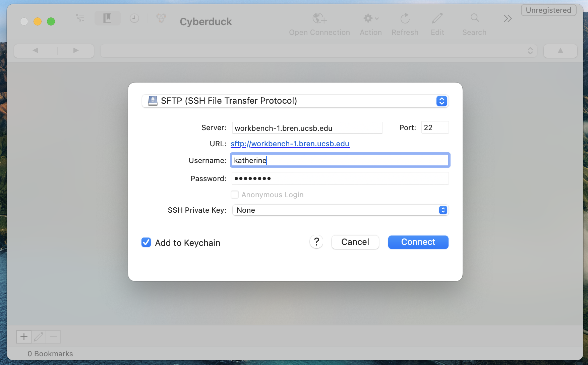The height and width of the screenshot is (365, 588).
Task: Open the path dropdown in toolbar
Action: coord(318,51)
